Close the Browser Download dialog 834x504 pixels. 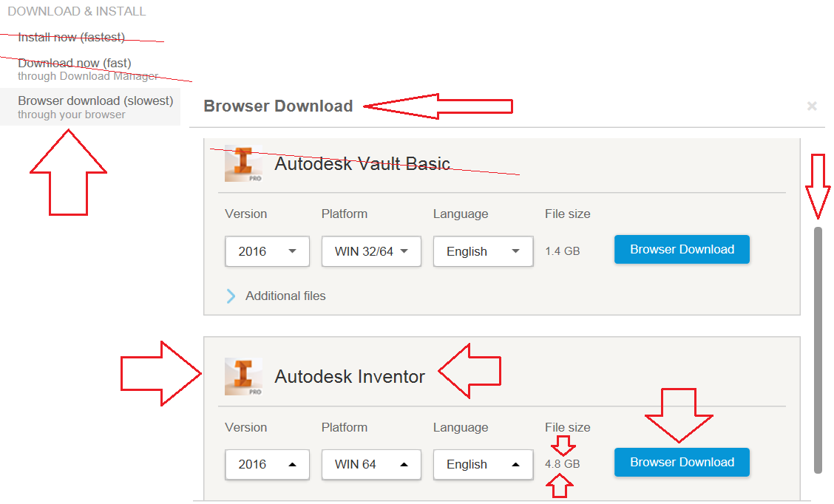(x=812, y=106)
